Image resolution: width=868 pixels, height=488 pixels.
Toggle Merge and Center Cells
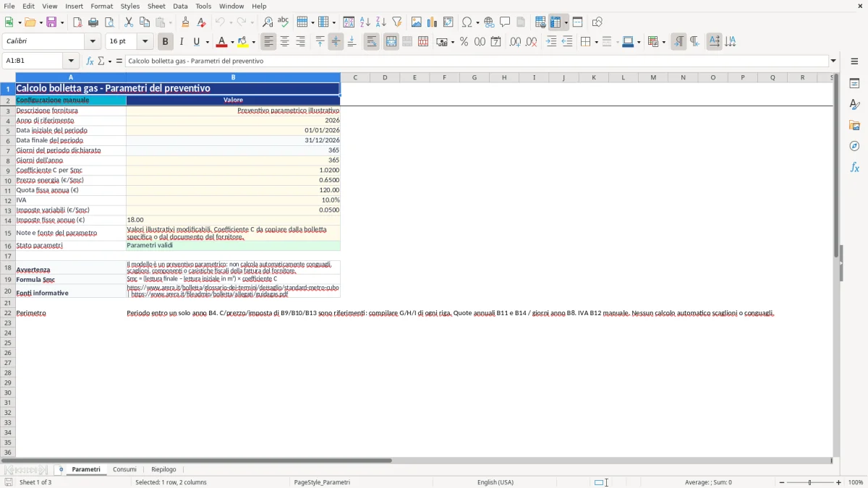pos(391,42)
